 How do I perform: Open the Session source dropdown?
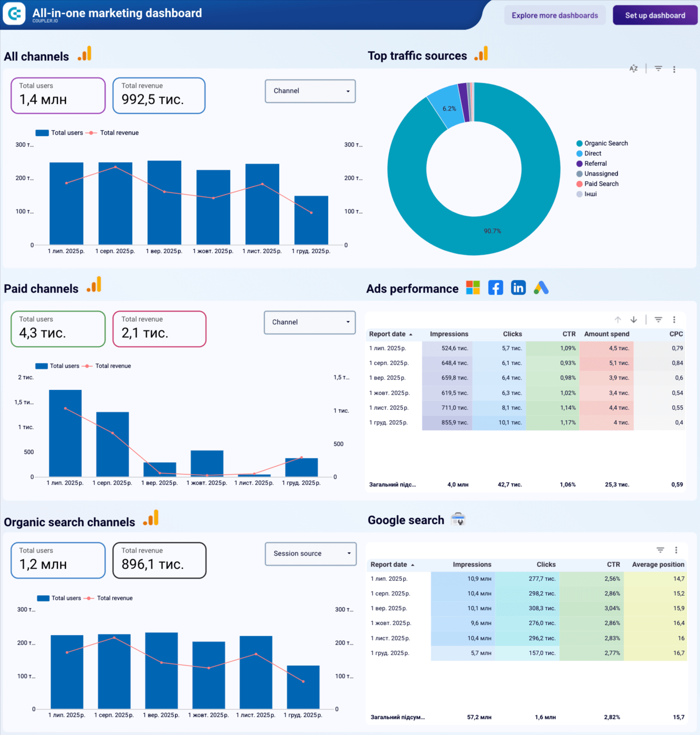[310, 553]
